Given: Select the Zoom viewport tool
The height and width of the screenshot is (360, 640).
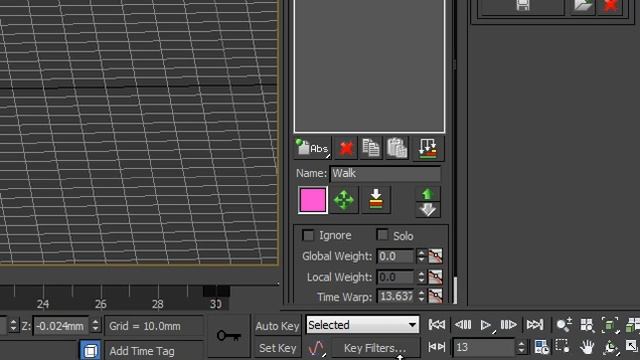Looking at the screenshot, I should pos(564,325).
